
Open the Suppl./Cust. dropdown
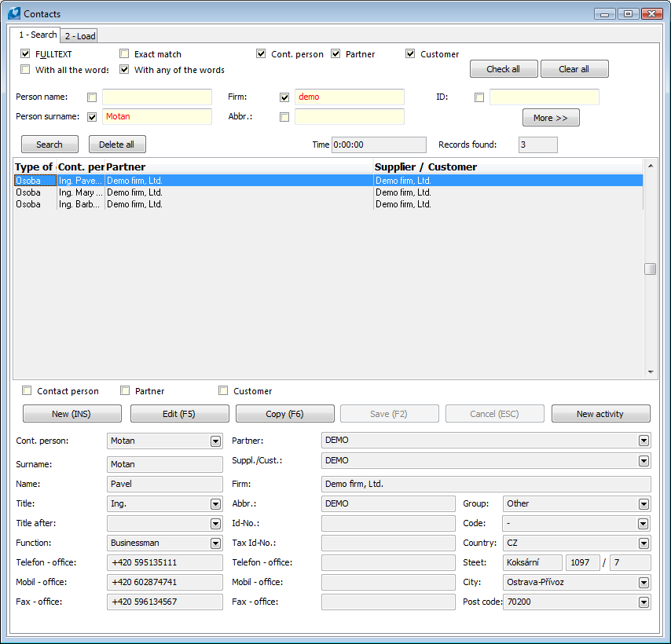click(643, 461)
